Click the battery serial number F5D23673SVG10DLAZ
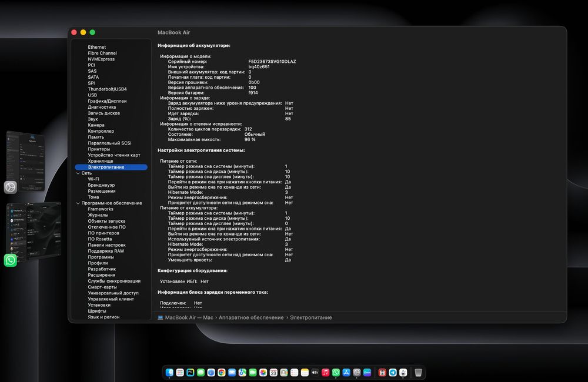The height and width of the screenshot is (382, 588). coord(272,62)
